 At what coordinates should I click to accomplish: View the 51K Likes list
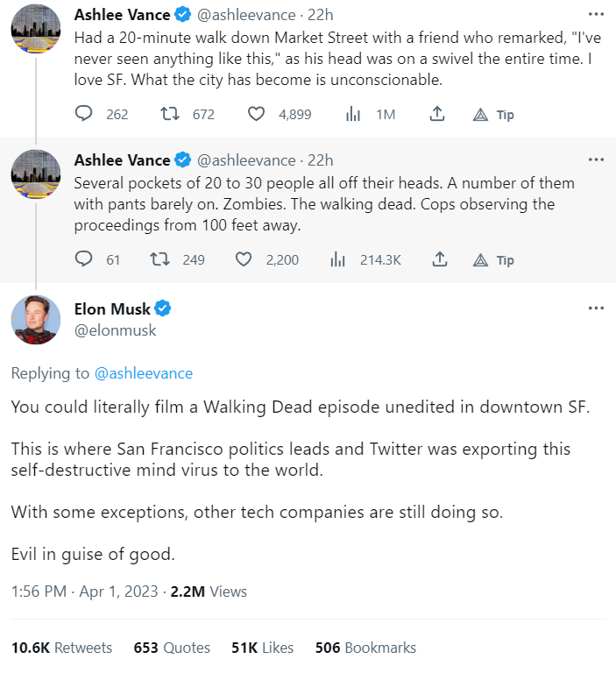[262, 648]
